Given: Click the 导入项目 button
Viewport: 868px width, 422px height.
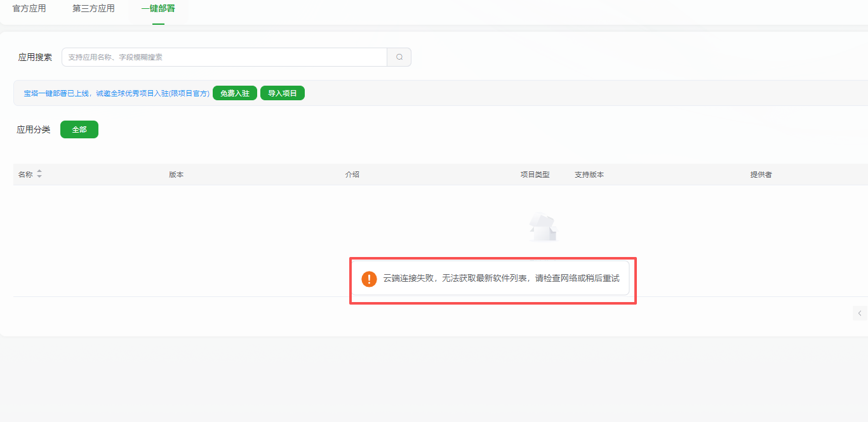Looking at the screenshot, I should 282,92.
